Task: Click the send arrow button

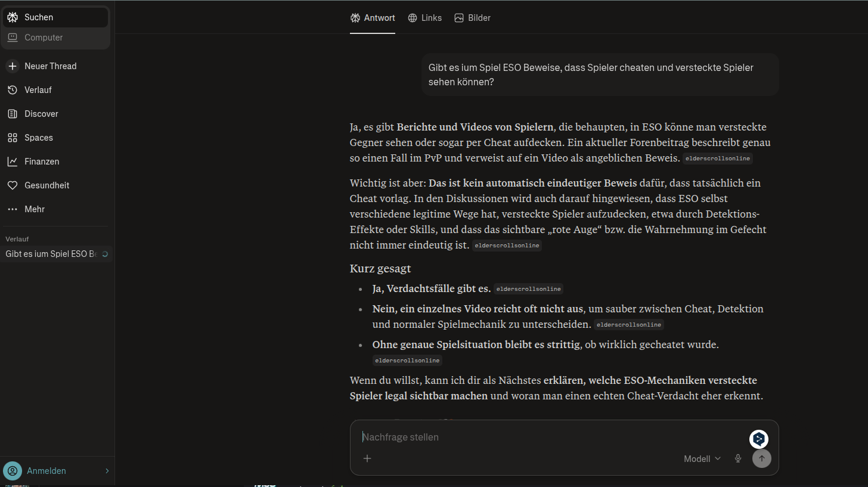Action: coord(762,458)
